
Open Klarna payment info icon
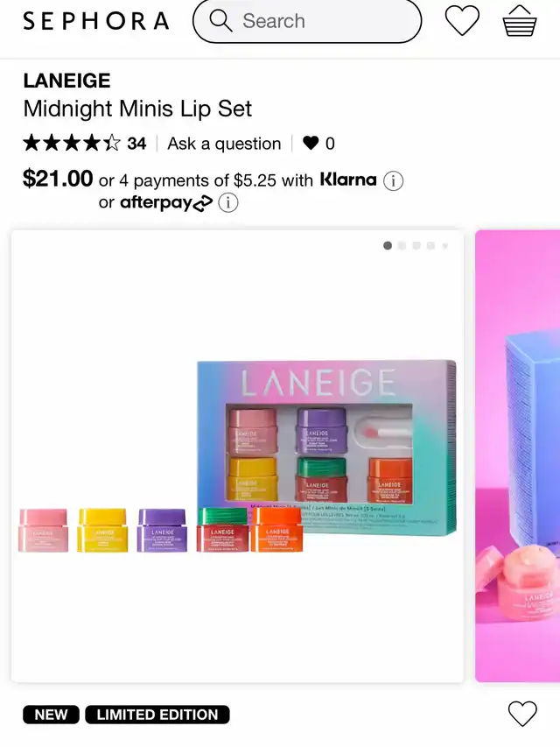click(394, 181)
